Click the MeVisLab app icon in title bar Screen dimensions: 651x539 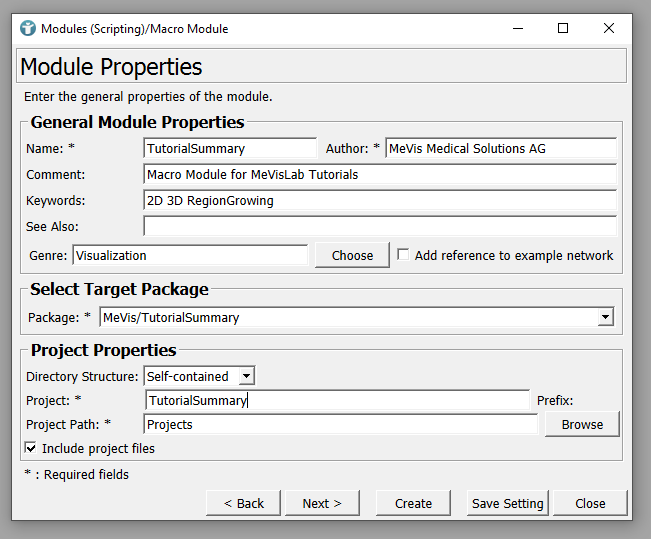click(27, 29)
